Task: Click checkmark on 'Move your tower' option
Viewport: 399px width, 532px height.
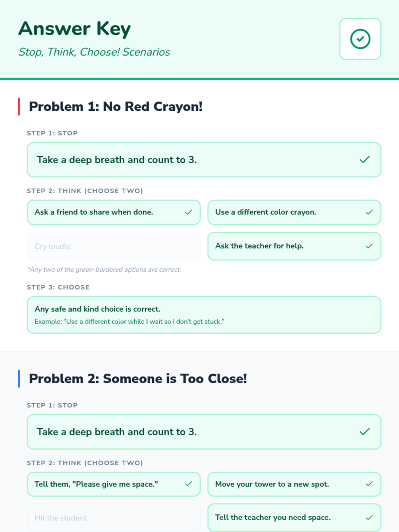Action: pyautogui.click(x=369, y=484)
